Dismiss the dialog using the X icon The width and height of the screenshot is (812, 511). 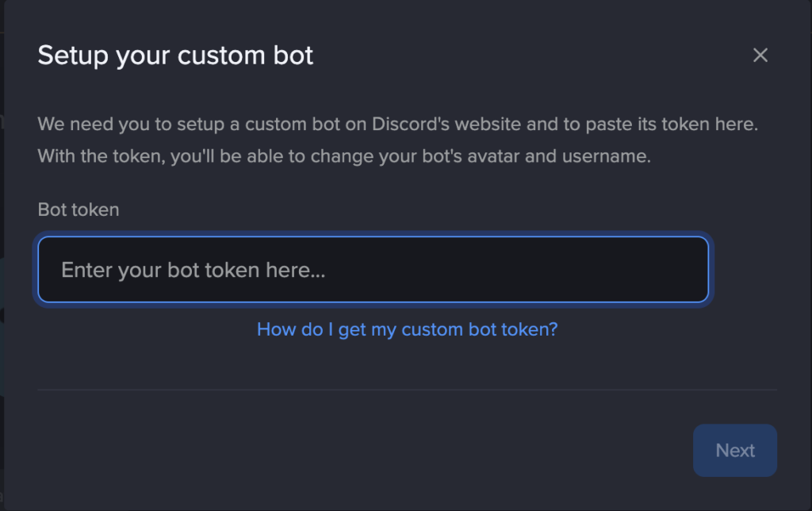[760, 55]
